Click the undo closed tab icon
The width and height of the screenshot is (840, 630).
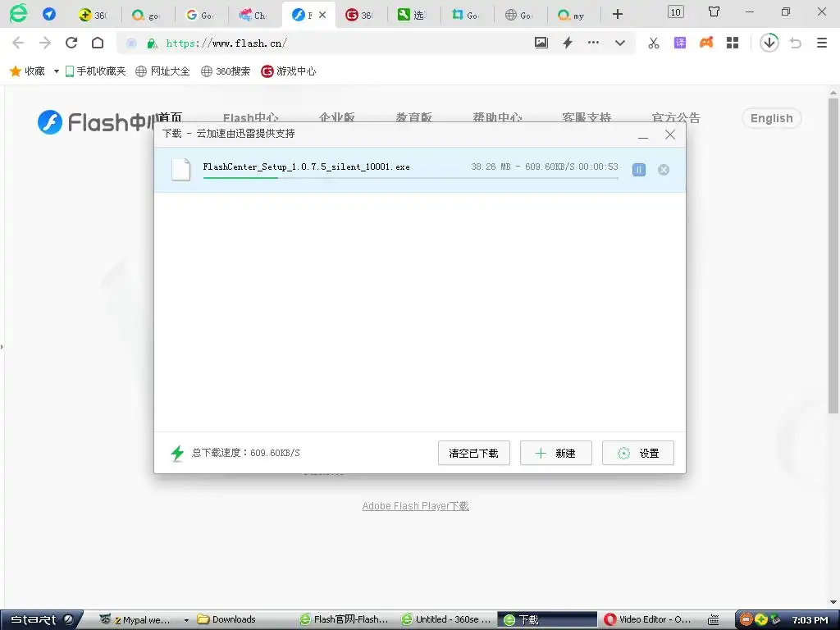pyautogui.click(x=796, y=43)
